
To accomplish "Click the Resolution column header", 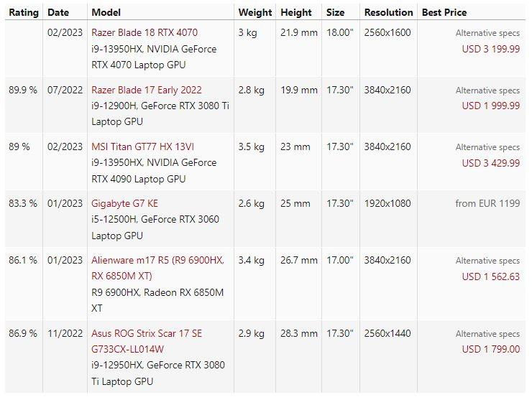I will tap(388, 12).
